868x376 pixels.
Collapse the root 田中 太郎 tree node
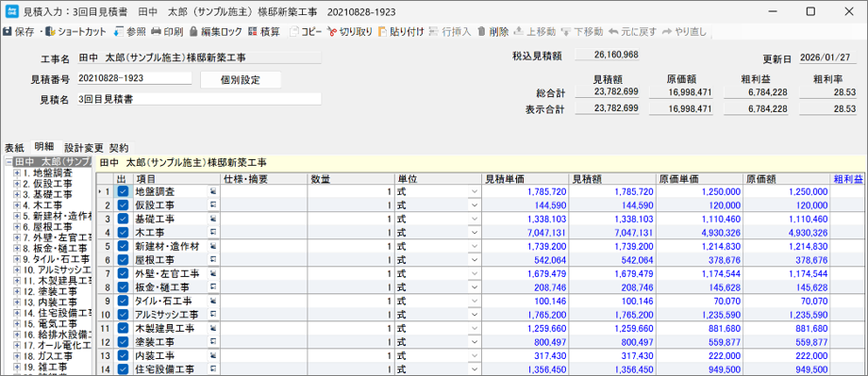(8, 162)
